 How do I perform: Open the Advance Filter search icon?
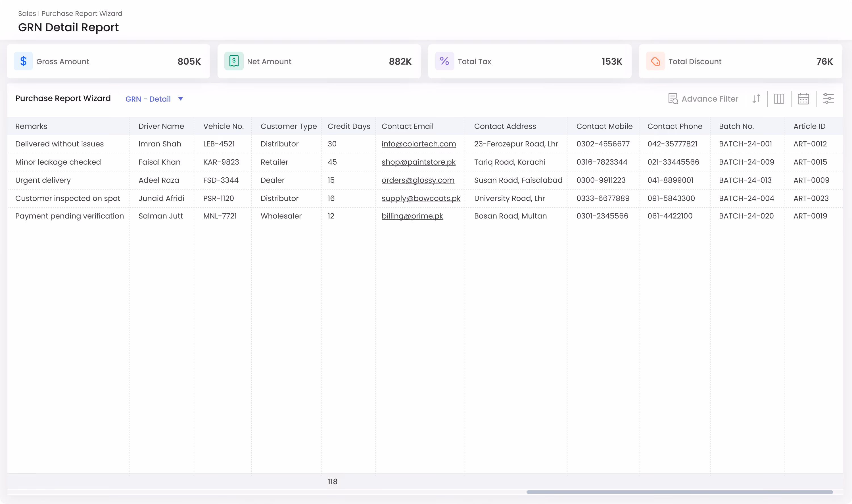(x=673, y=98)
